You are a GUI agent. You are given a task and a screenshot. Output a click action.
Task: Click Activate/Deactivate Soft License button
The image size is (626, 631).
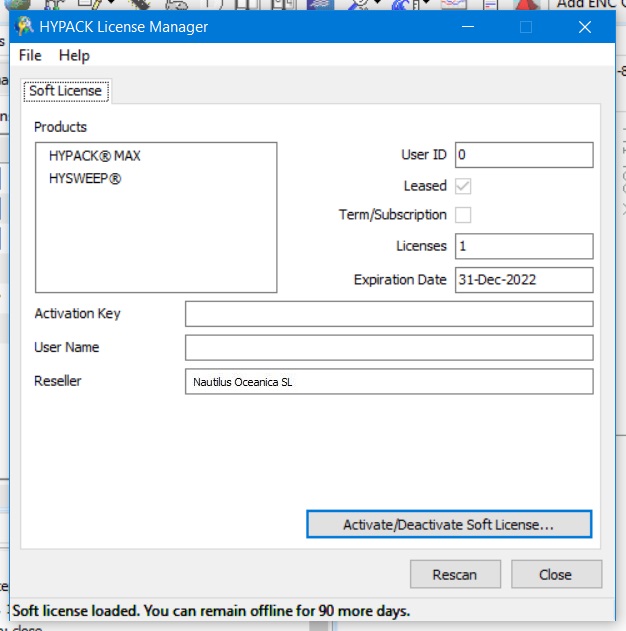coord(449,524)
